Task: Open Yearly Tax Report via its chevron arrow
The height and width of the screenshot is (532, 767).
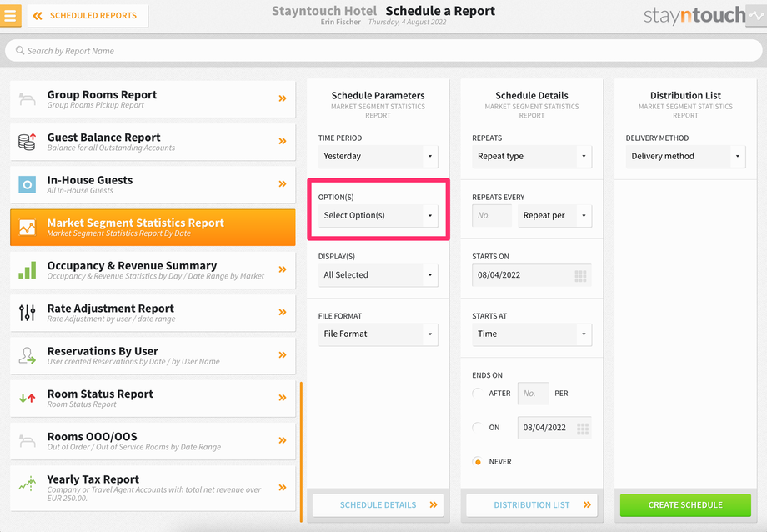Action: pyautogui.click(x=283, y=488)
